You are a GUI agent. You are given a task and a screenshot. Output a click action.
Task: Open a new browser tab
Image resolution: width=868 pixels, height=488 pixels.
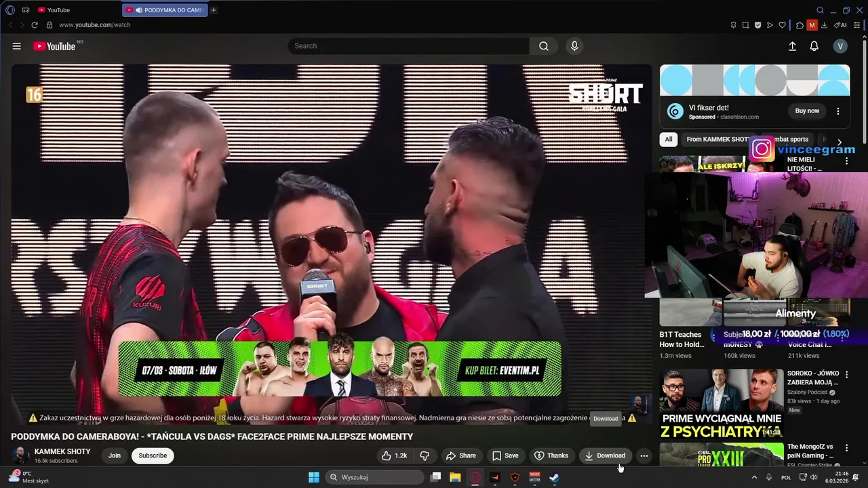pyautogui.click(x=214, y=10)
